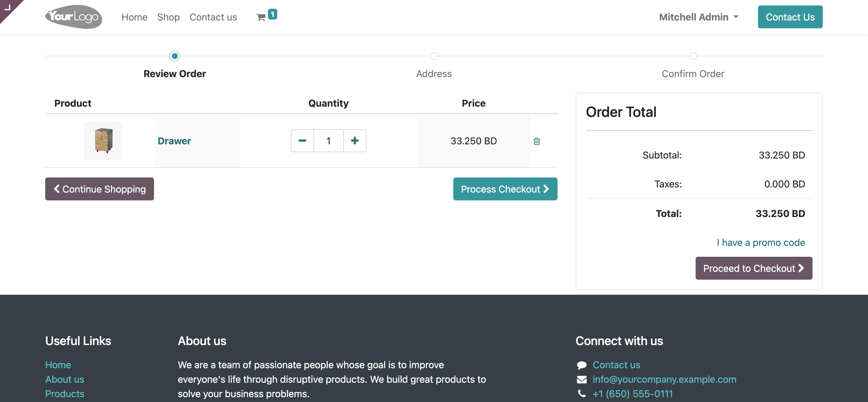
Task: Open Contact us in the navigation bar
Action: [x=213, y=17]
